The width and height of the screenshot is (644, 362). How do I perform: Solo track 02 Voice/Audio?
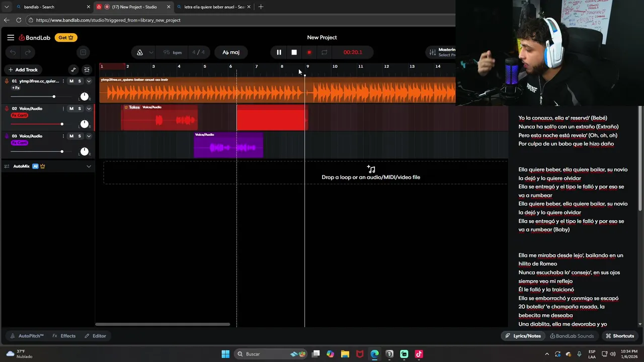(x=79, y=109)
